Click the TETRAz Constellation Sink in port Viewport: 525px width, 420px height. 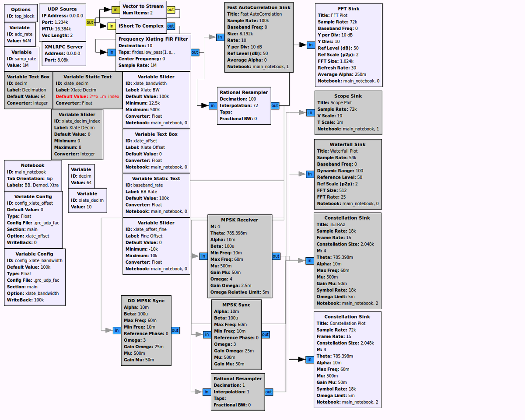point(309,261)
